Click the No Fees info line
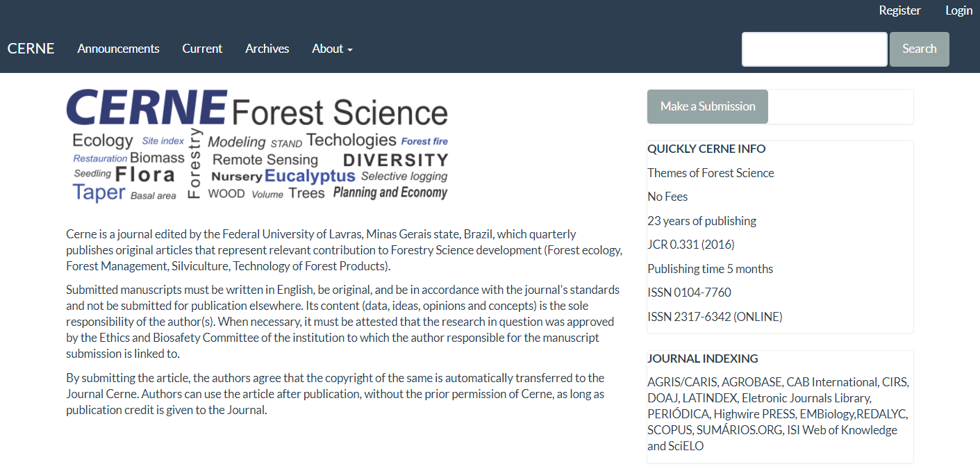This screenshot has height=469, width=980. (x=667, y=197)
